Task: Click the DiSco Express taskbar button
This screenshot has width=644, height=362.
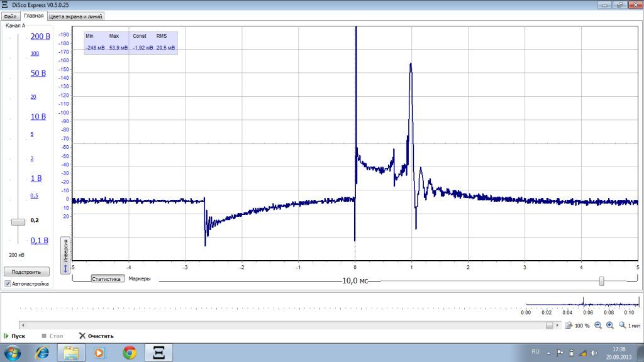Action: point(158,353)
